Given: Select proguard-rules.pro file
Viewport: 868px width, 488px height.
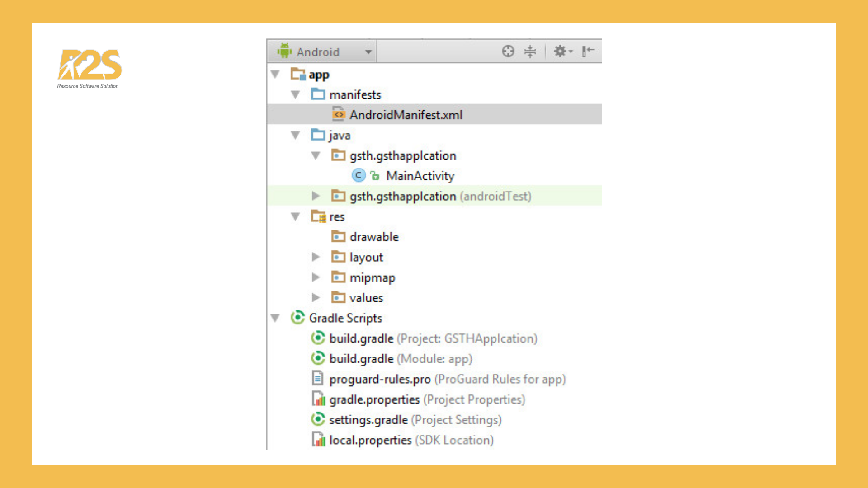Looking at the screenshot, I should [x=380, y=379].
